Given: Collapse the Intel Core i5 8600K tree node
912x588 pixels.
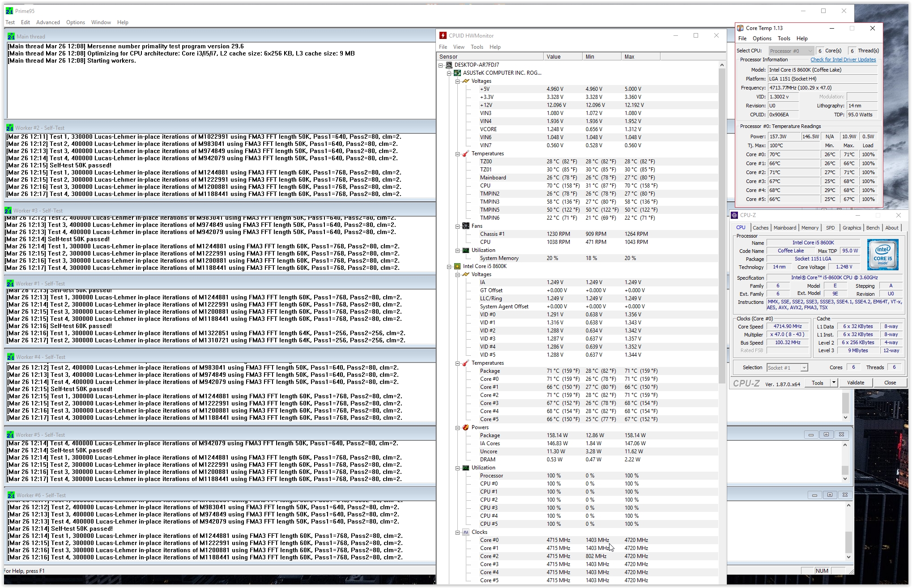Looking at the screenshot, I should point(449,266).
